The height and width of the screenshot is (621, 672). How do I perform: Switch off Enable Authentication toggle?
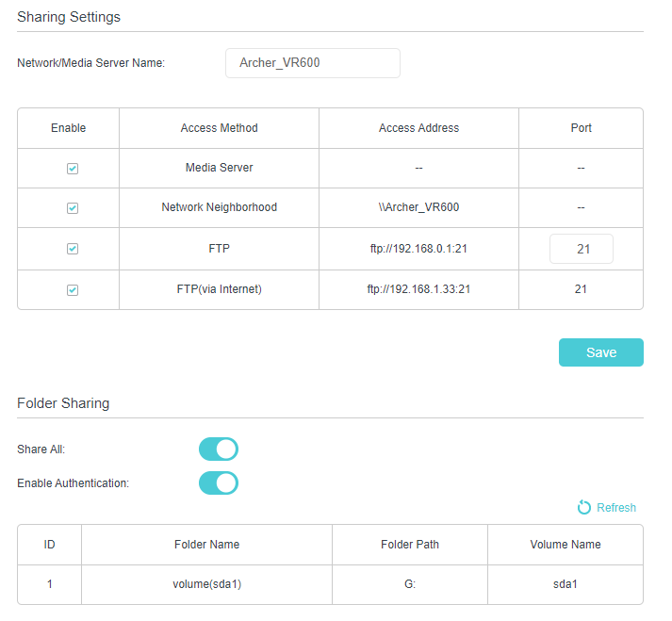click(219, 483)
